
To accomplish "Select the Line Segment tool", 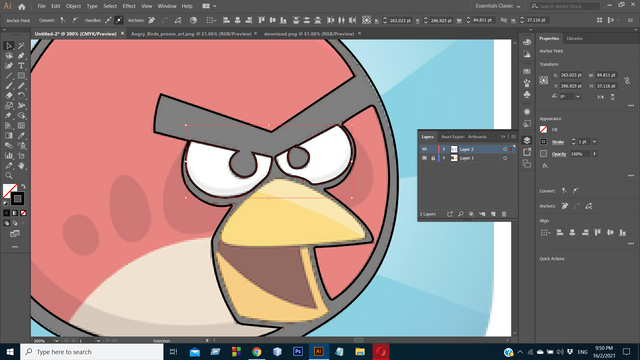I will click(x=9, y=76).
